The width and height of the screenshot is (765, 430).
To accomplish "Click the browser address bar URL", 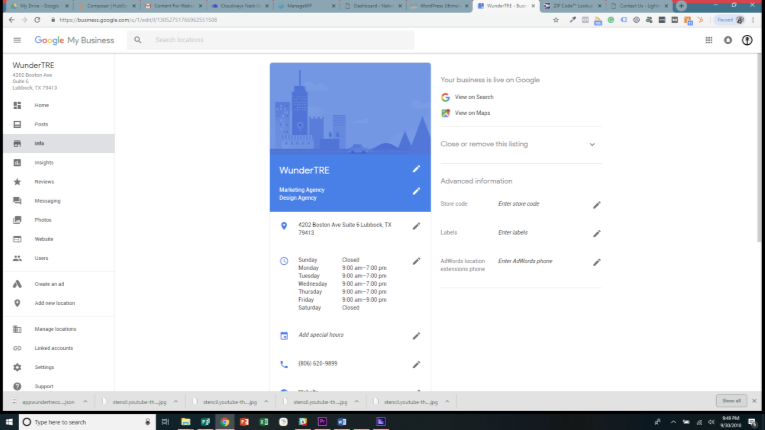I will [x=138, y=20].
